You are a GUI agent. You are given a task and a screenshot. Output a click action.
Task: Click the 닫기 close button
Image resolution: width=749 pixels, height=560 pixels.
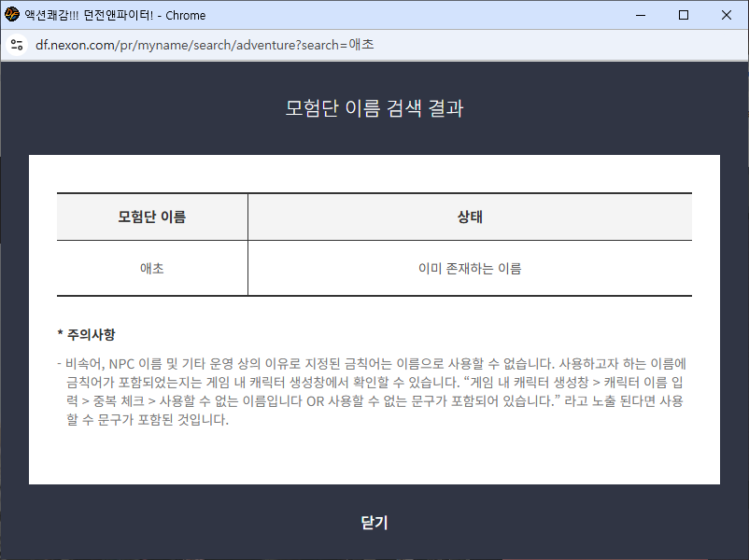(374, 523)
